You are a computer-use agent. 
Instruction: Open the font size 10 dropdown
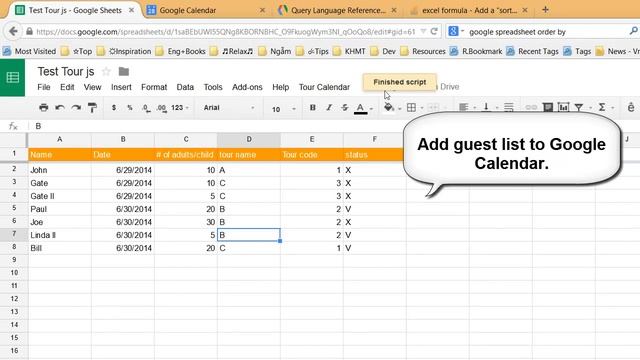coord(283,109)
